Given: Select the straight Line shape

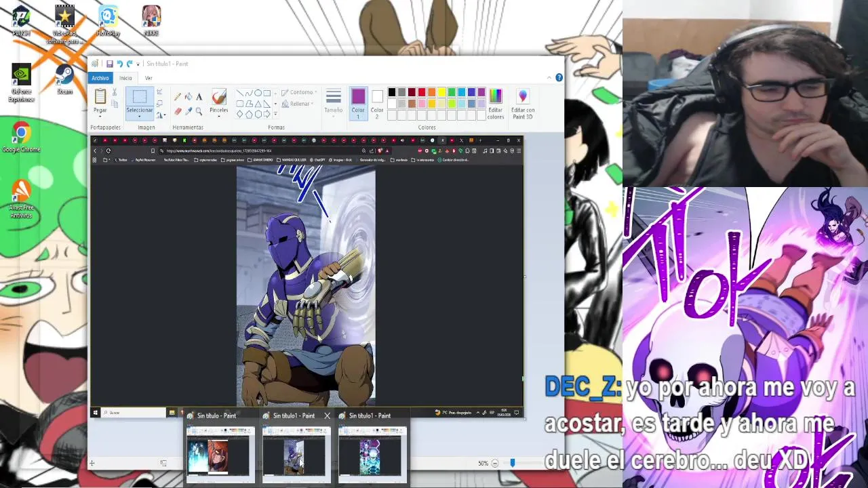Looking at the screenshot, I should click(x=240, y=93).
